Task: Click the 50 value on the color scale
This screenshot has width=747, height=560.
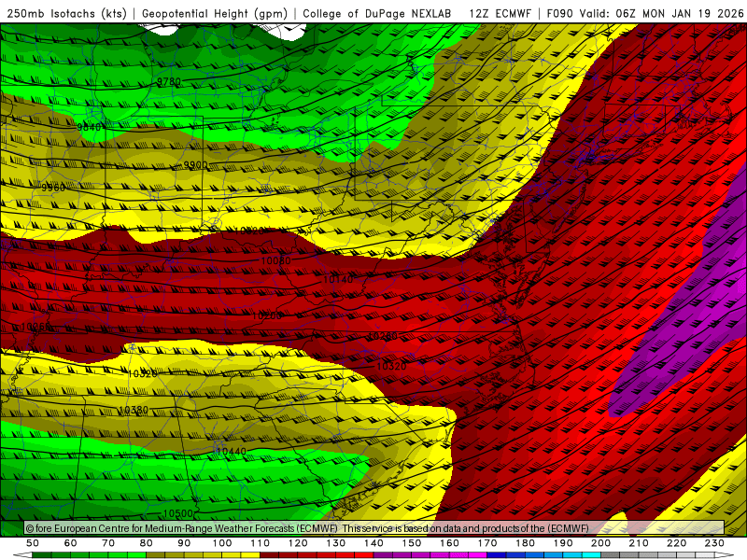Action: tap(33, 543)
